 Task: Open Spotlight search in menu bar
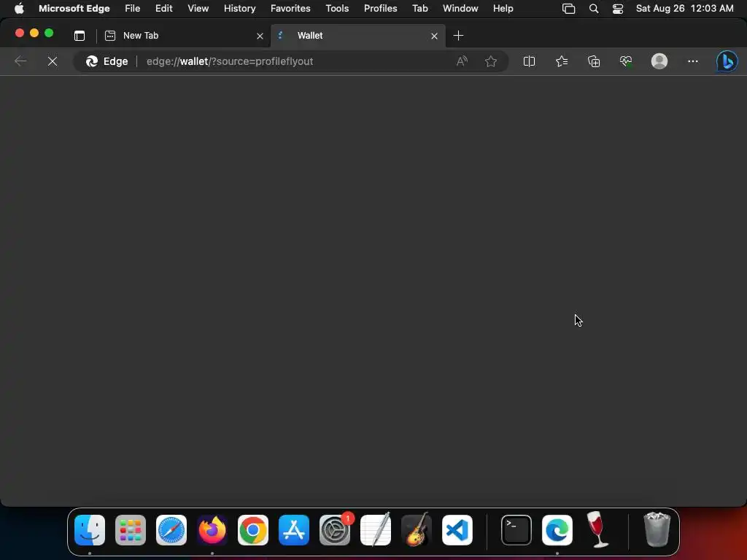point(594,9)
